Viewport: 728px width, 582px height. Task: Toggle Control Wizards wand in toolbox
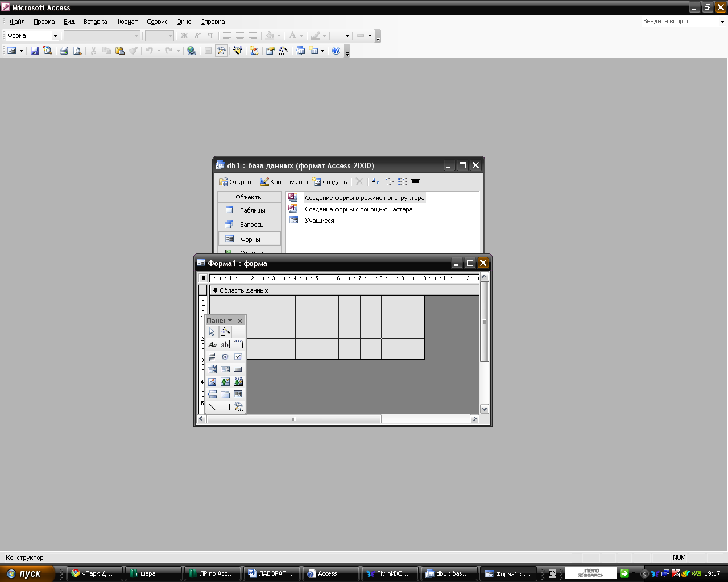pos(225,332)
